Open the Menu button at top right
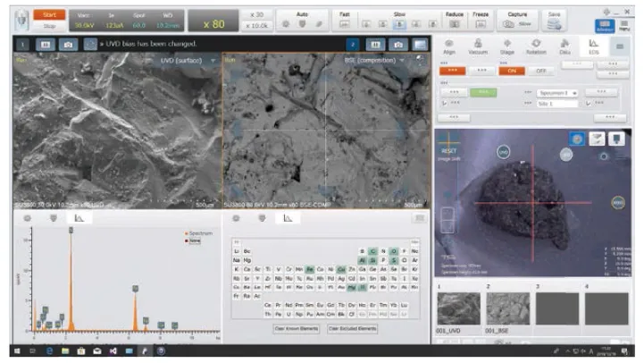The image size is (644, 363). [625, 24]
